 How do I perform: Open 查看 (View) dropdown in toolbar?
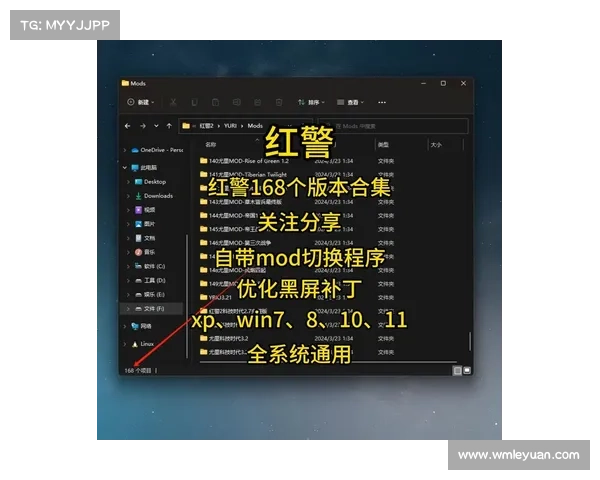click(x=350, y=102)
